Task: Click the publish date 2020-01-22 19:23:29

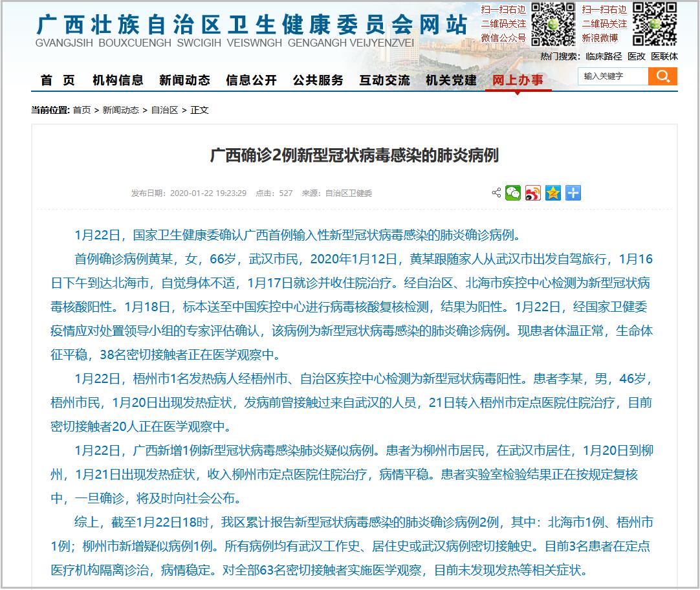Action: pyautogui.click(x=208, y=193)
